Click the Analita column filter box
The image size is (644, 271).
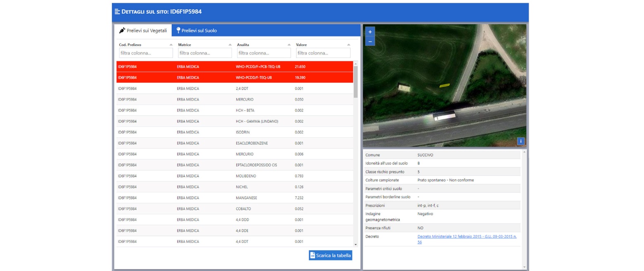coord(264,53)
